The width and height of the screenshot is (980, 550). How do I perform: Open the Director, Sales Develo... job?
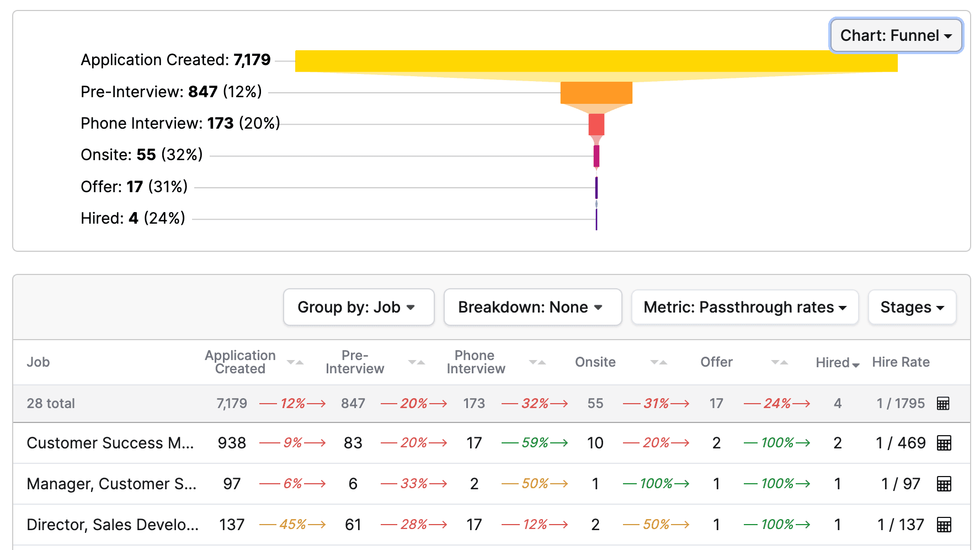point(112,525)
